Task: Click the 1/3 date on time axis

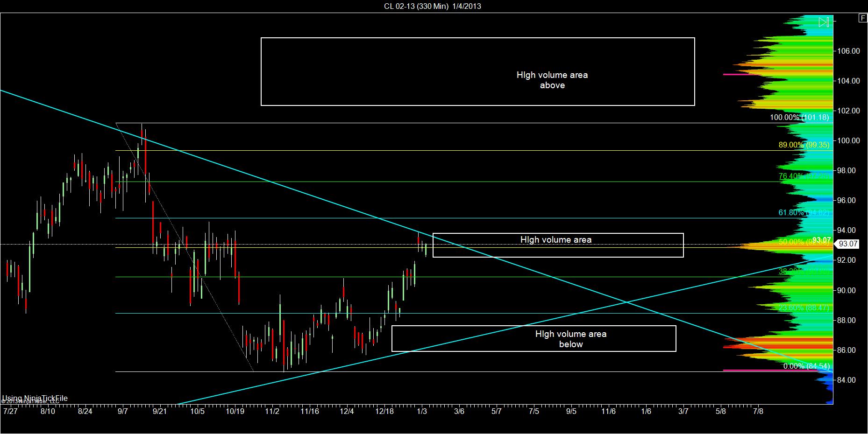Action: pyautogui.click(x=422, y=411)
